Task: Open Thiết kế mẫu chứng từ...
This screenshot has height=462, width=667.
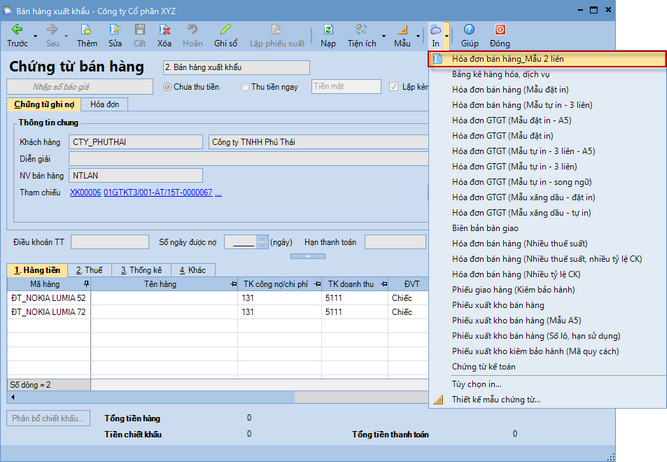Action: click(x=547, y=399)
